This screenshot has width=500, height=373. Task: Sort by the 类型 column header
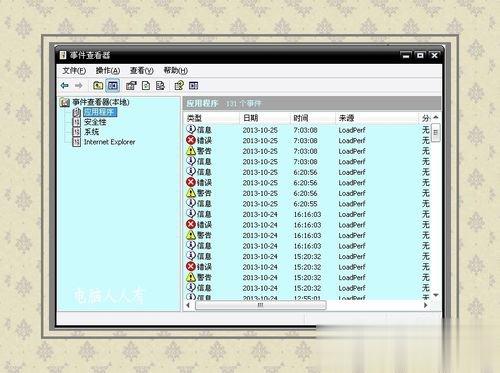[x=212, y=118]
